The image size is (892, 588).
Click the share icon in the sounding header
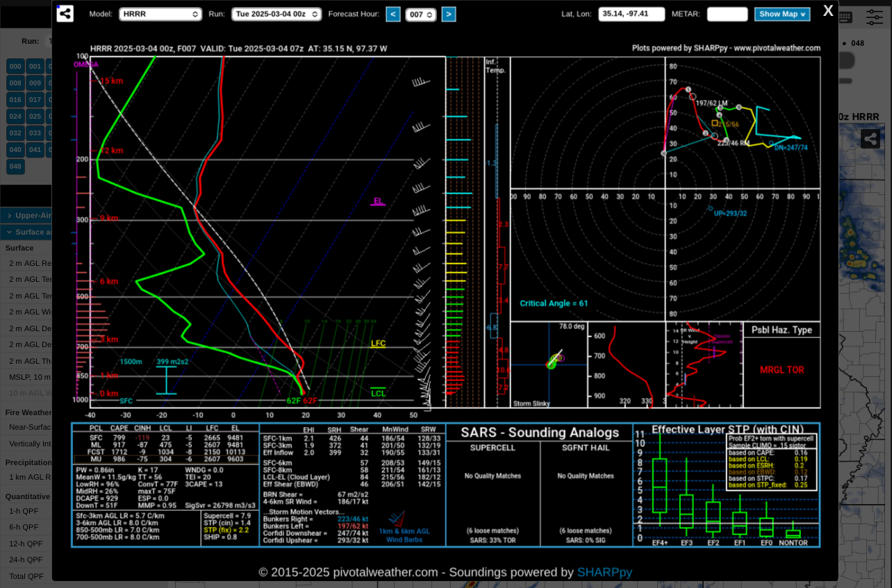point(65,14)
